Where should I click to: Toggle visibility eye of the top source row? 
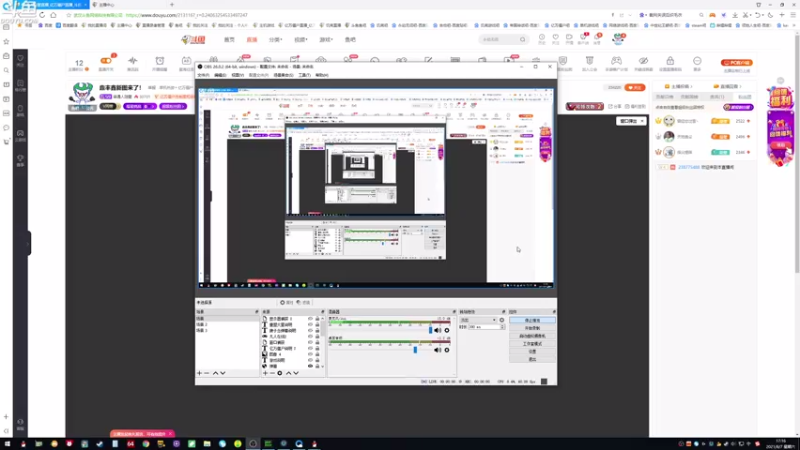pos(310,318)
